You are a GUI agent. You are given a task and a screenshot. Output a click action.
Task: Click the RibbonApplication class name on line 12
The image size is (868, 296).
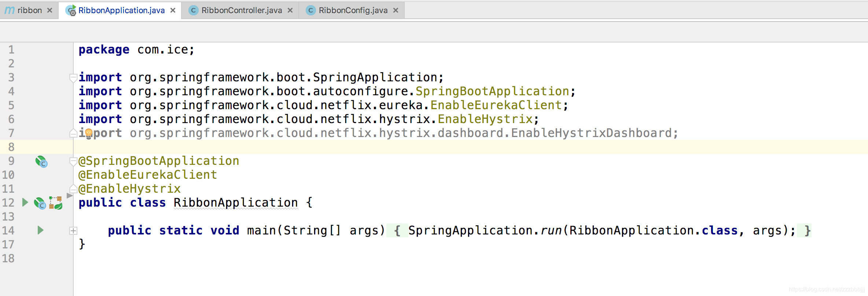[x=236, y=203]
